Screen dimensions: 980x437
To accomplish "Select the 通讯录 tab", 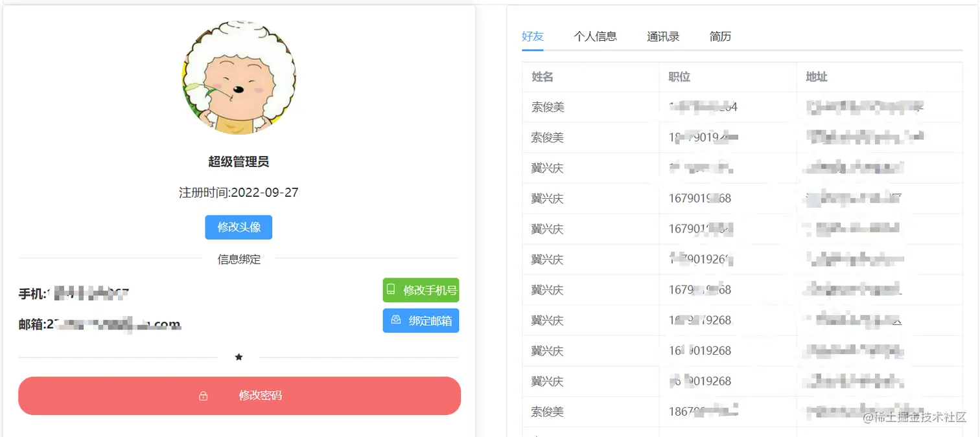I will 663,36.
